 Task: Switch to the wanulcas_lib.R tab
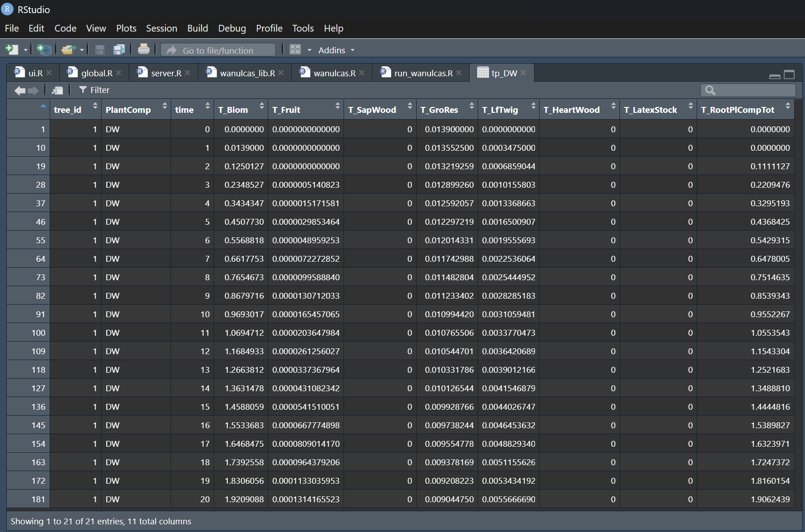[247, 73]
